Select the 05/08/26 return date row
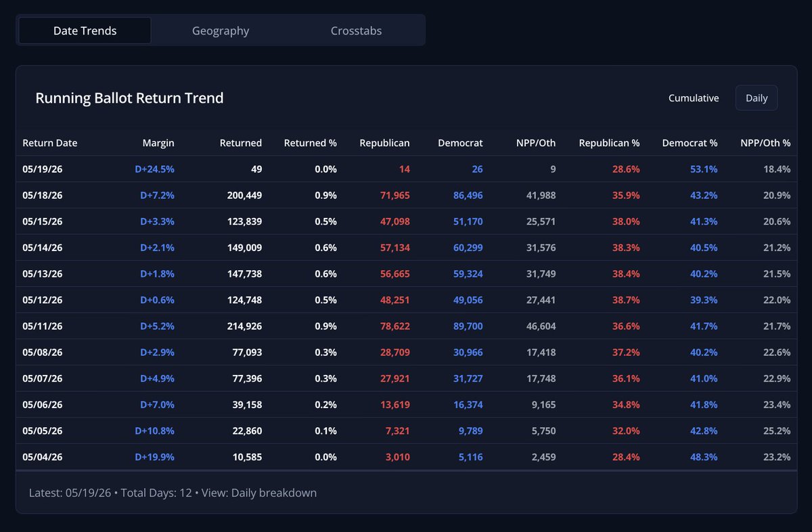The image size is (812, 532). [406, 352]
